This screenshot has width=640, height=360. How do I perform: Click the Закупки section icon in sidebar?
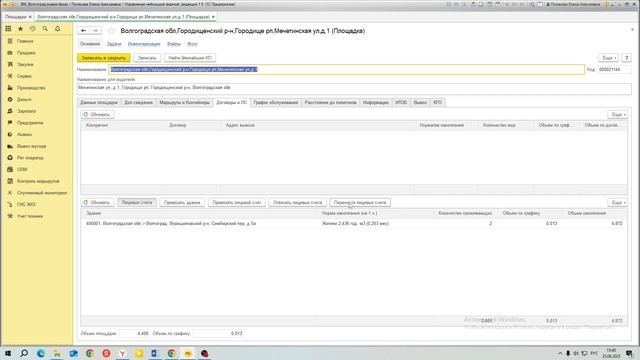(x=10, y=64)
